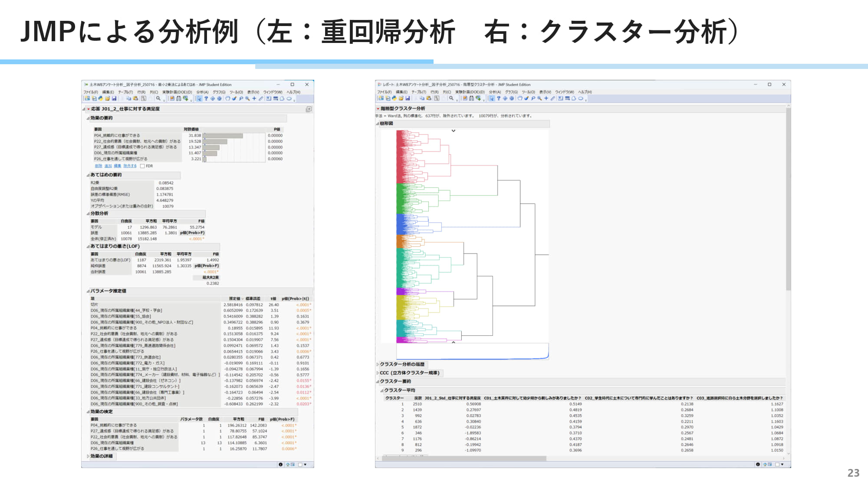This screenshot has height=488, width=868.
Task: Select the grabber hand tool in the cluster window
Action: click(x=520, y=98)
